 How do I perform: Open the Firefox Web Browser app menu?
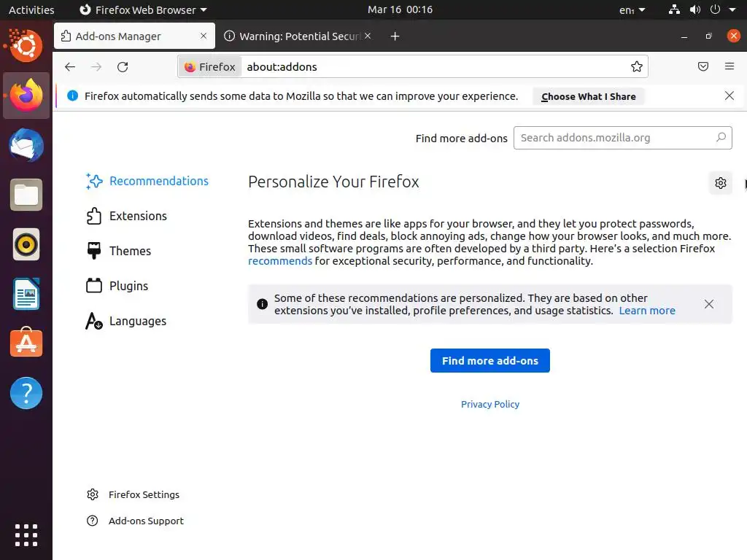point(143,10)
